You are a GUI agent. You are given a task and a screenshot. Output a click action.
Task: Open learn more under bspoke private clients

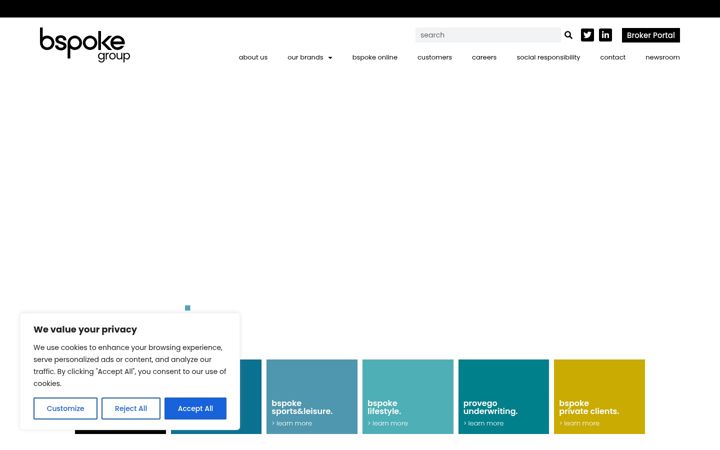pyautogui.click(x=579, y=423)
